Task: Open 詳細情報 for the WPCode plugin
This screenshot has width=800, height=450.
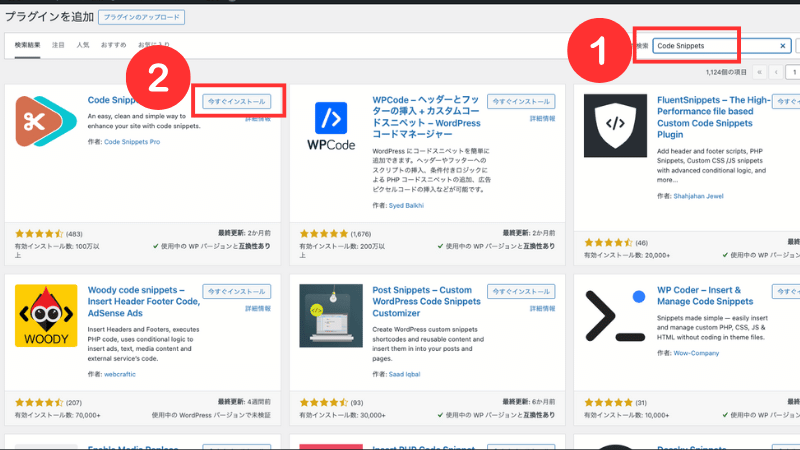Action: pyautogui.click(x=542, y=118)
